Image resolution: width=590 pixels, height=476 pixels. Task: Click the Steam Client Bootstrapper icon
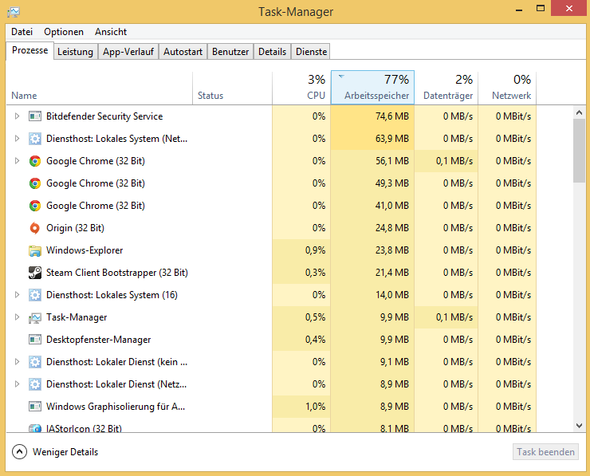[x=35, y=272]
